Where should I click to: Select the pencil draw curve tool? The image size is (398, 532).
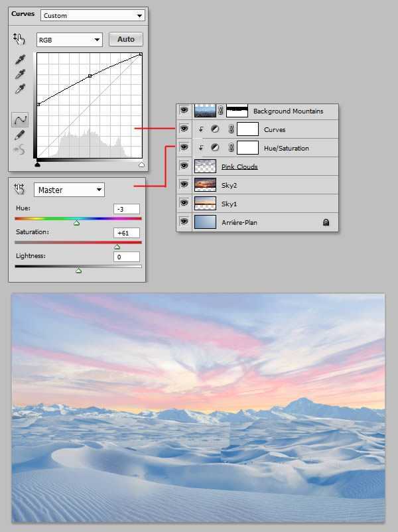pyautogui.click(x=20, y=135)
